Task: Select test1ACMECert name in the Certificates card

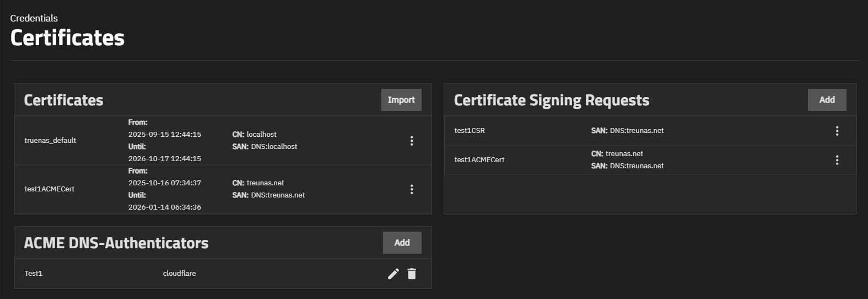Action: click(50, 189)
